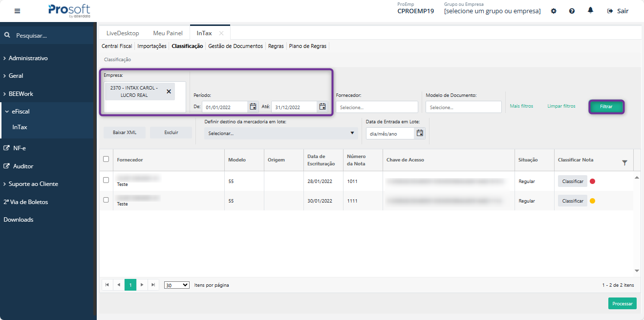Open Plano de Regras submenu

click(x=308, y=46)
